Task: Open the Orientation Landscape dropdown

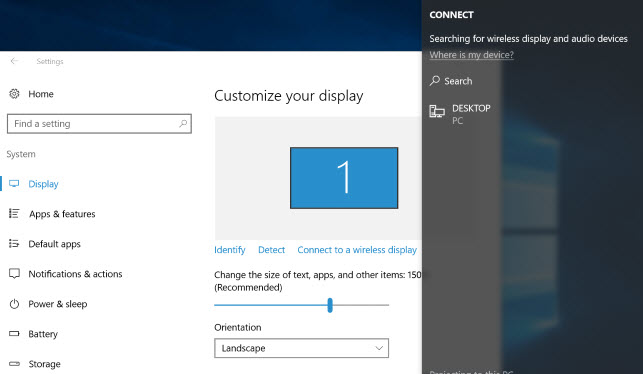Action: pyautogui.click(x=301, y=348)
